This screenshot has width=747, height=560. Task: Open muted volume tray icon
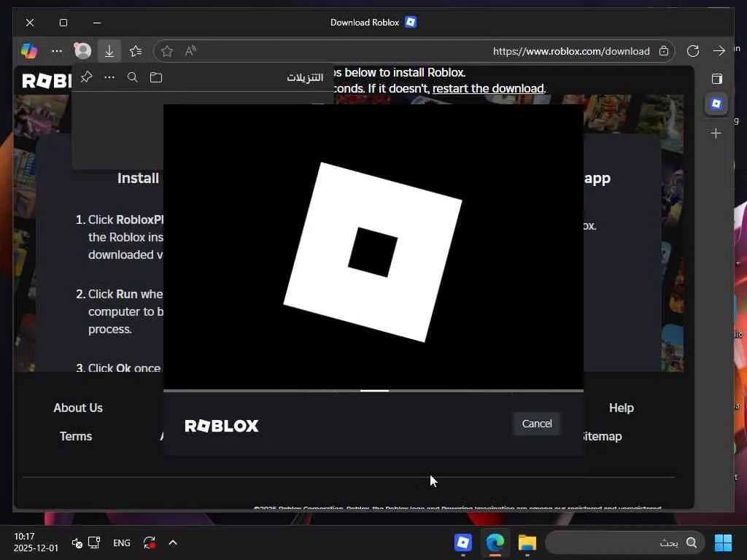[x=77, y=542]
